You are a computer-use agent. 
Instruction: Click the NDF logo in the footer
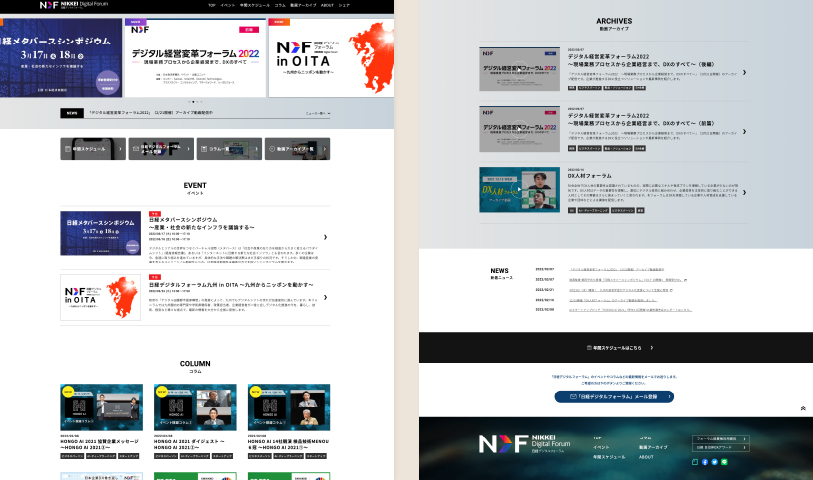point(525,444)
